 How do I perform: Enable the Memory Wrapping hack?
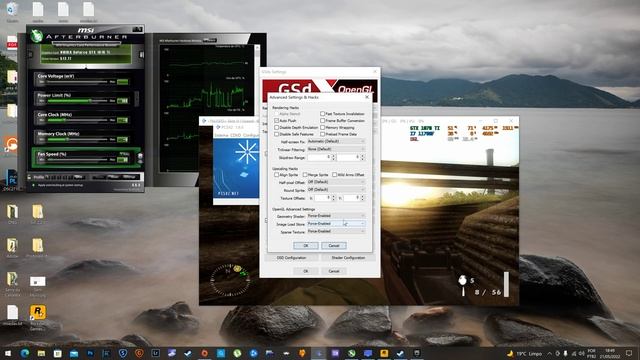click(x=322, y=127)
